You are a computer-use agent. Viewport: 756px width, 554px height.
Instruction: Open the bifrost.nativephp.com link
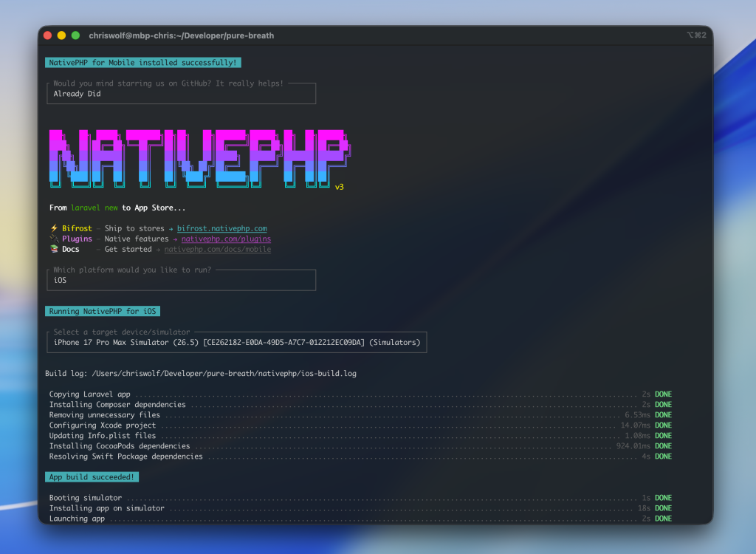tap(221, 228)
